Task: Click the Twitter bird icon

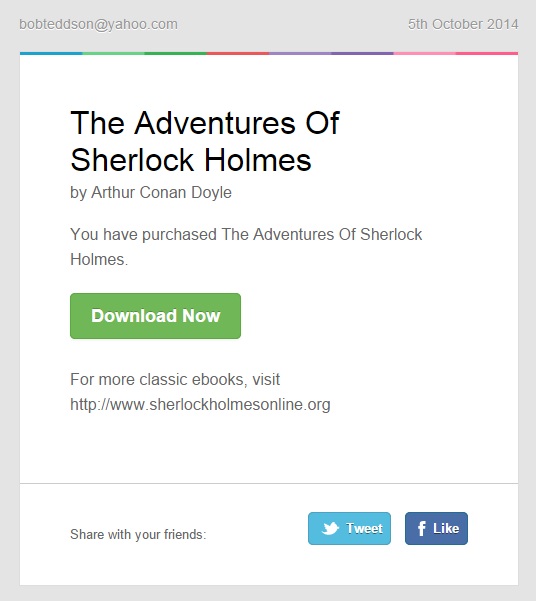Action: coord(330,528)
